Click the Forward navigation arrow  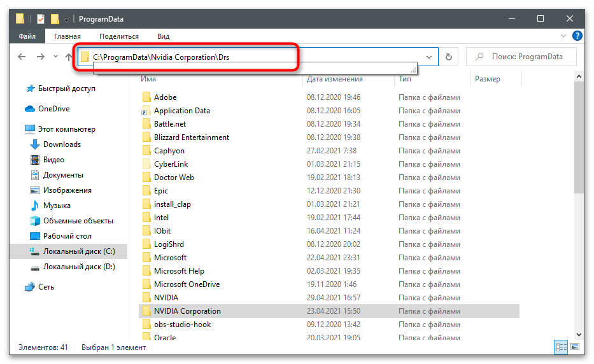coord(40,57)
